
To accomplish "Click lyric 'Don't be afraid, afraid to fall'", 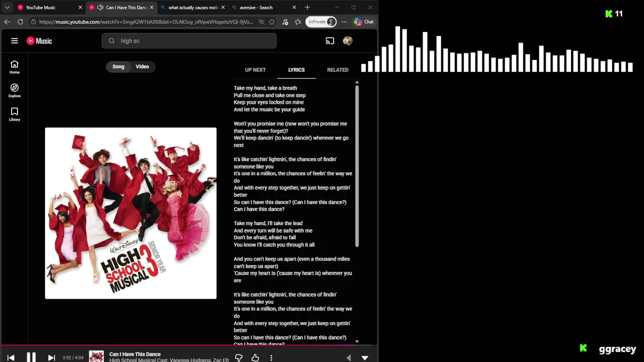I will point(265,237).
